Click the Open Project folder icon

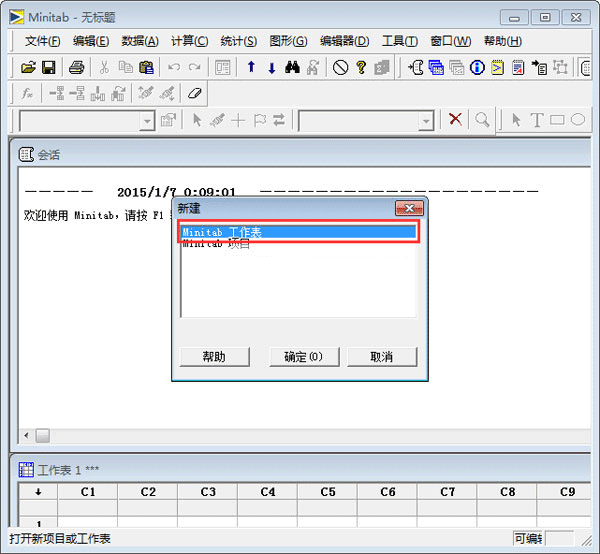point(28,68)
